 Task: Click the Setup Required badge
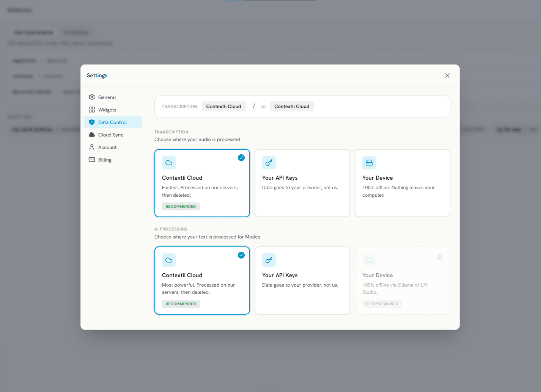tap(382, 304)
